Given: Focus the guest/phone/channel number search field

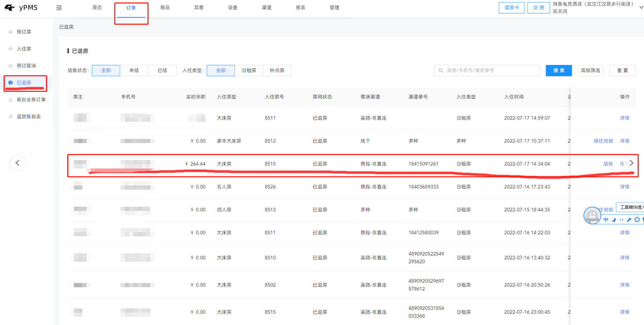Looking at the screenshot, I should (487, 71).
